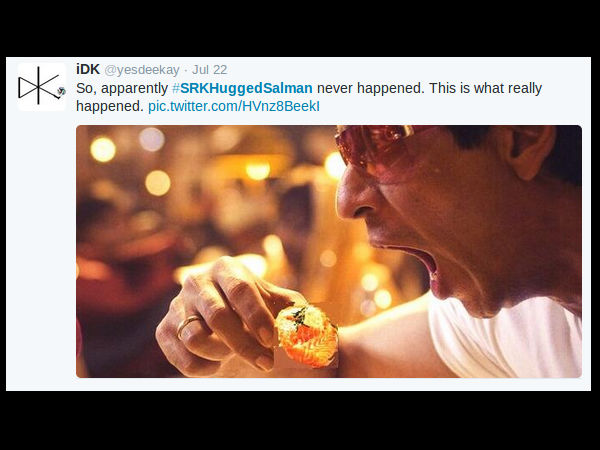Click the Jul 22 tweet timestamp
Screen dimensions: 600x450
coord(209,70)
